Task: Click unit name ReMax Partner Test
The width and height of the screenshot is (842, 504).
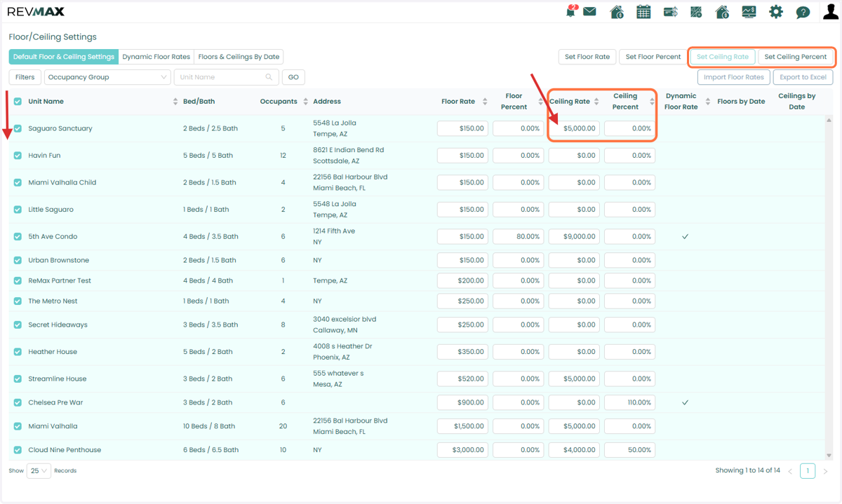Action: coord(60,281)
